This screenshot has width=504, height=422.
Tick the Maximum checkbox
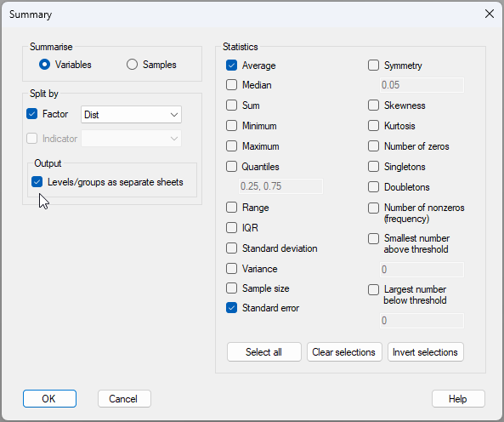pos(231,146)
